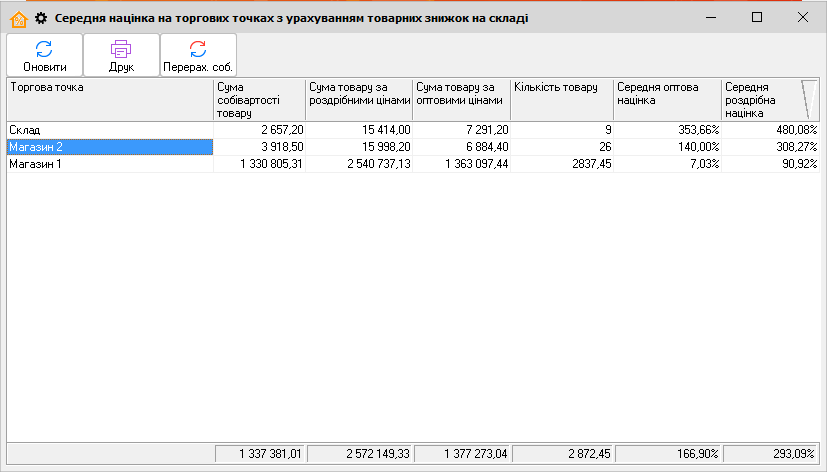
Task: Sort by Торгова точка column header
Action: click(110, 100)
